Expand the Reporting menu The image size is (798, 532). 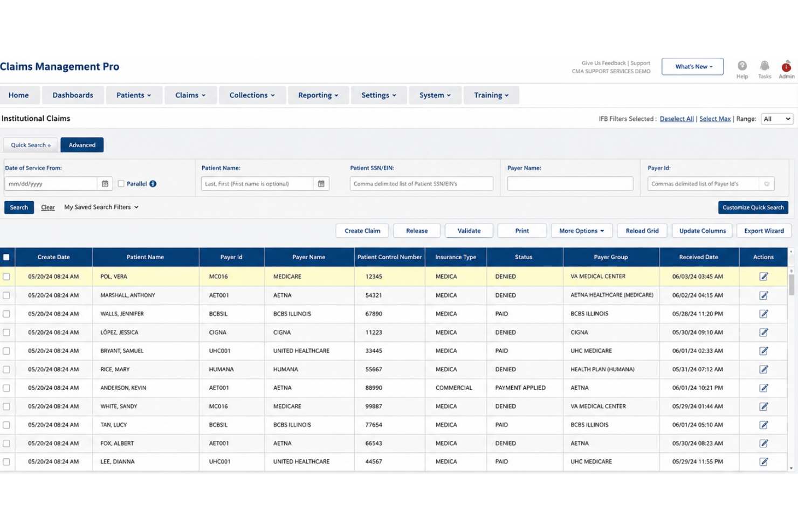(318, 95)
